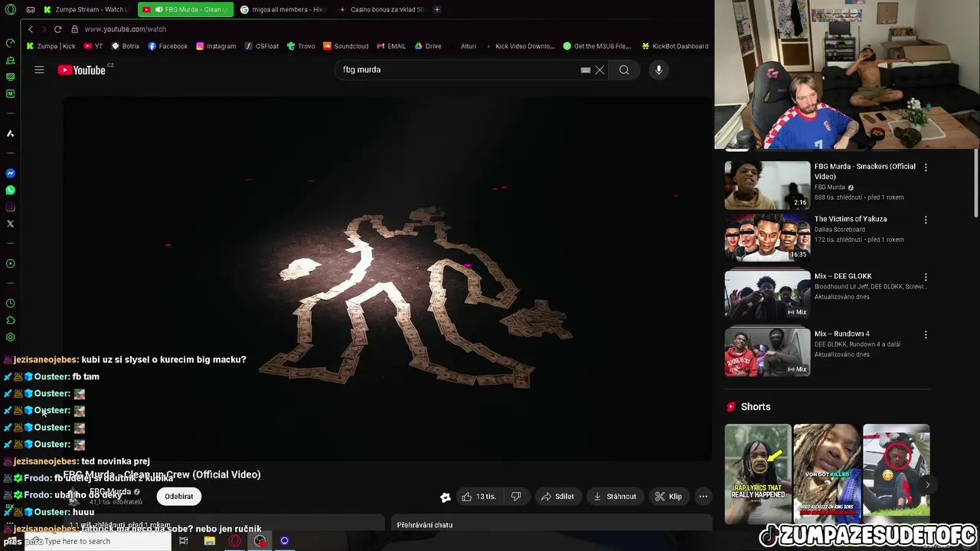980x551 pixels.
Task: Open Instagram in the Opera sidebar
Action: click(10, 207)
